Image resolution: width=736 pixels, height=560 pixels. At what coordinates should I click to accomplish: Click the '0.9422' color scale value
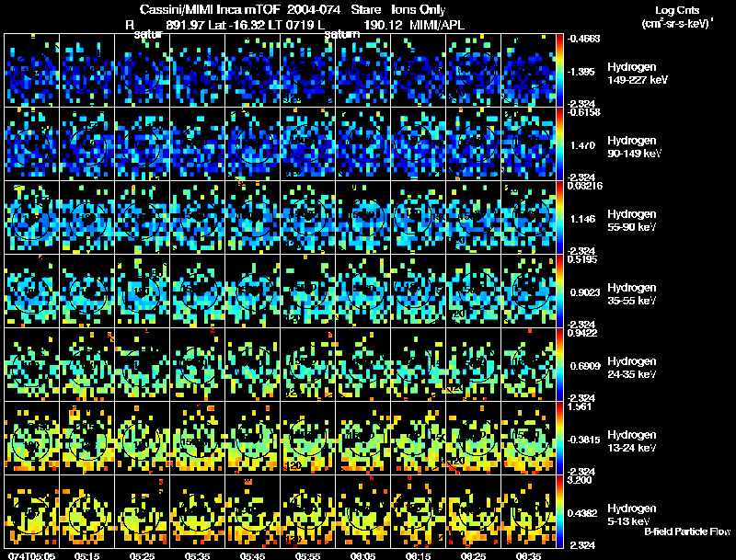[582, 333]
